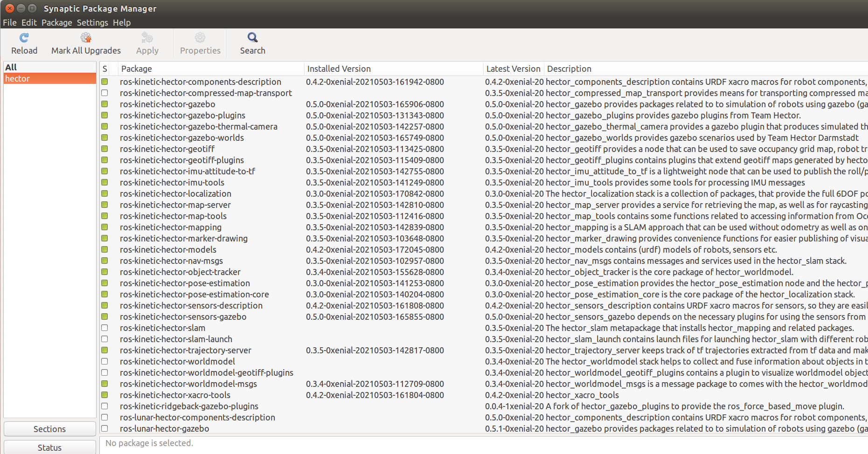Sort by Latest Version column header

point(514,69)
